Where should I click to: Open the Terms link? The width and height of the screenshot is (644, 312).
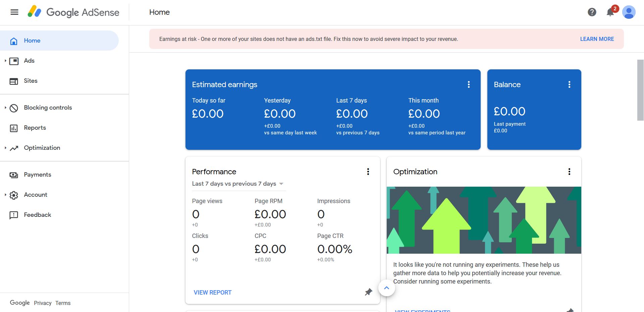(x=63, y=303)
